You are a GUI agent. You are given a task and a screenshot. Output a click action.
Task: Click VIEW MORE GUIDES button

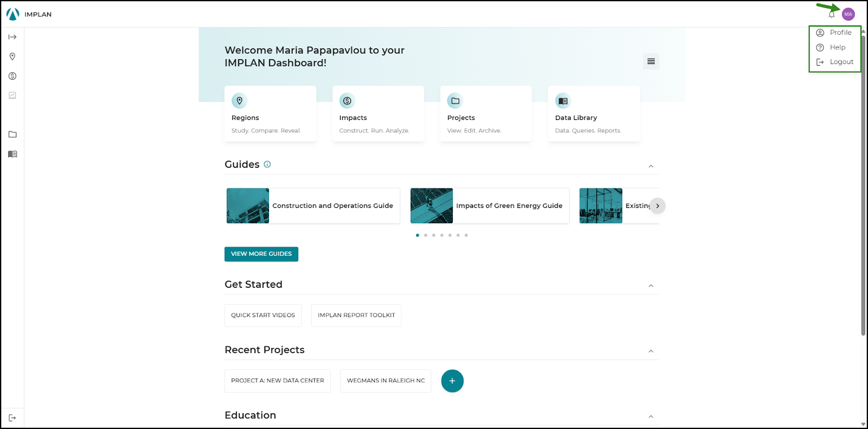pos(261,254)
